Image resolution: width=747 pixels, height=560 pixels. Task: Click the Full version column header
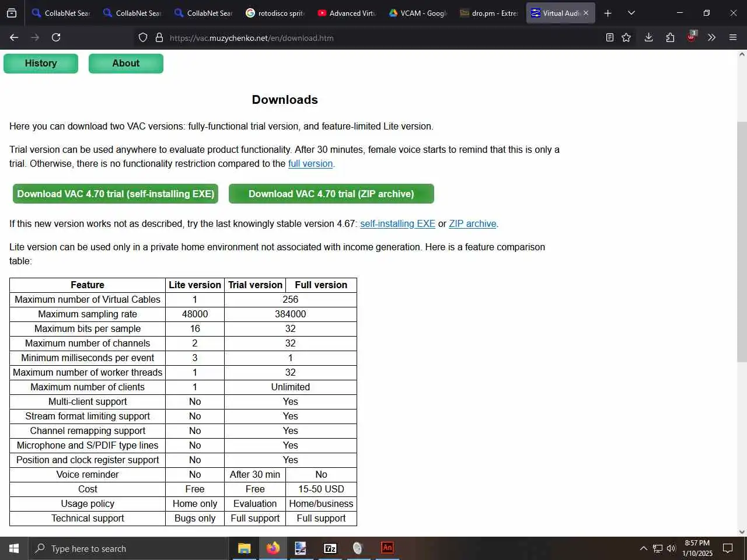(x=321, y=285)
